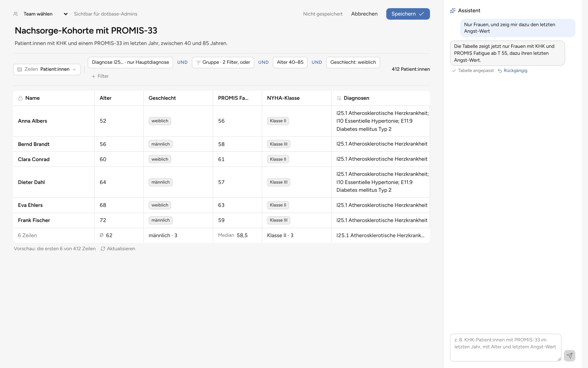The width and height of the screenshot is (588, 368).
Task: Select the Anna Albers row name
Action: click(x=32, y=121)
